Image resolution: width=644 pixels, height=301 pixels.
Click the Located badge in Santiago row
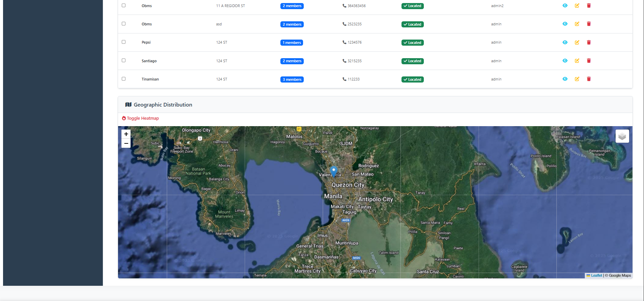point(412,61)
